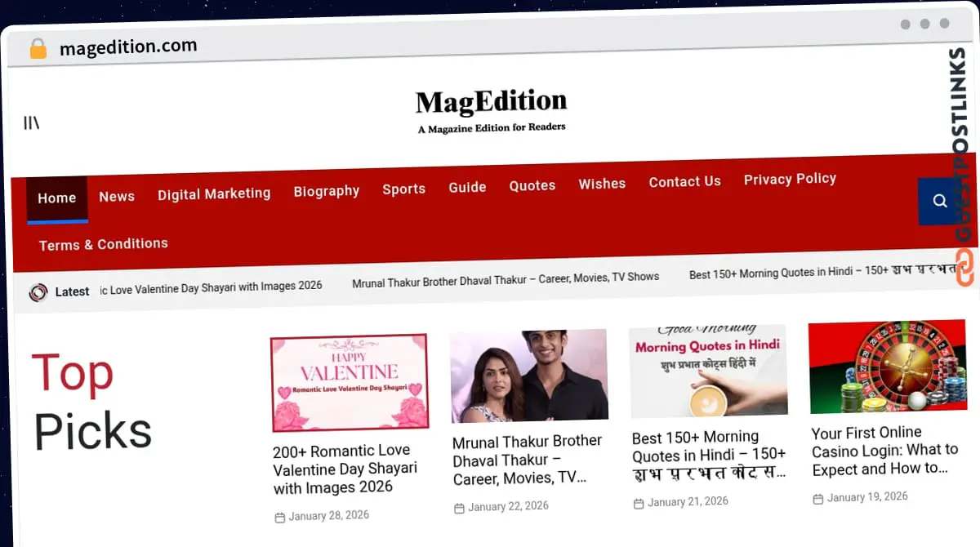The width and height of the screenshot is (980, 547).
Task: Click the padlock icon in address bar
Action: (38, 49)
